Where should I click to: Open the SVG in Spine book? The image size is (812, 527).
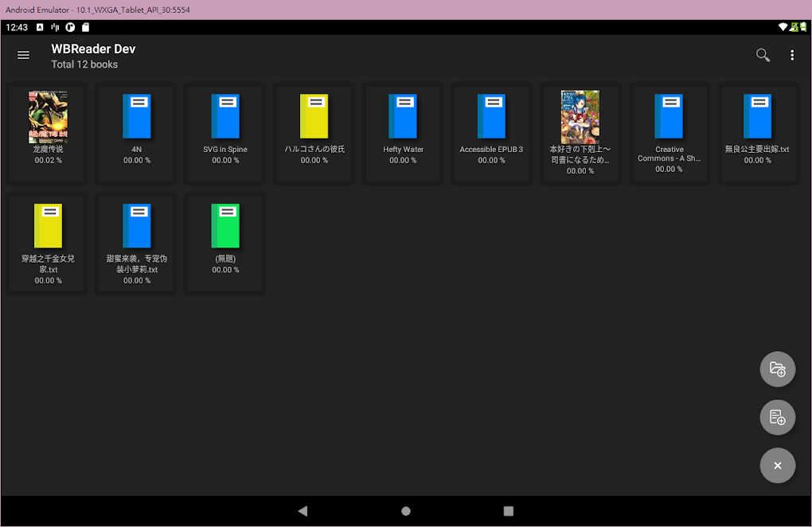(x=225, y=117)
